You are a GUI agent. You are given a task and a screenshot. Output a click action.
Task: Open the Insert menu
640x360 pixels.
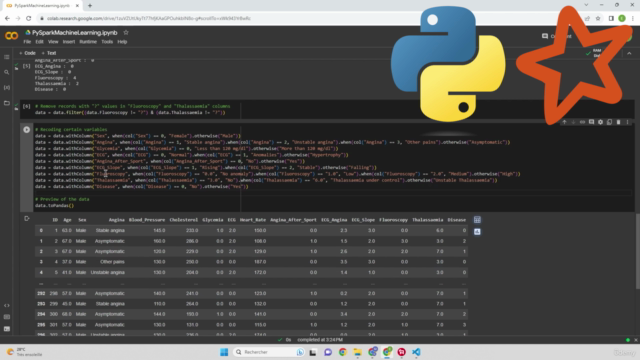(x=69, y=42)
